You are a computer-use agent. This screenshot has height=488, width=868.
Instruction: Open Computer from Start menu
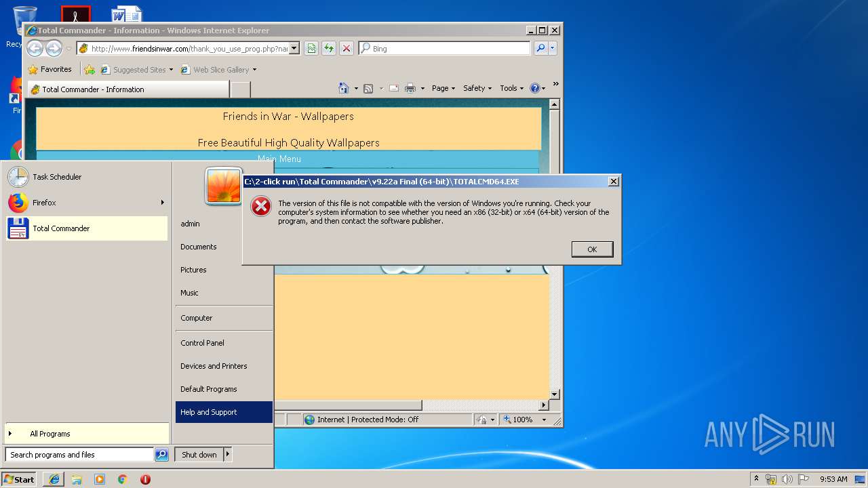click(x=224, y=318)
